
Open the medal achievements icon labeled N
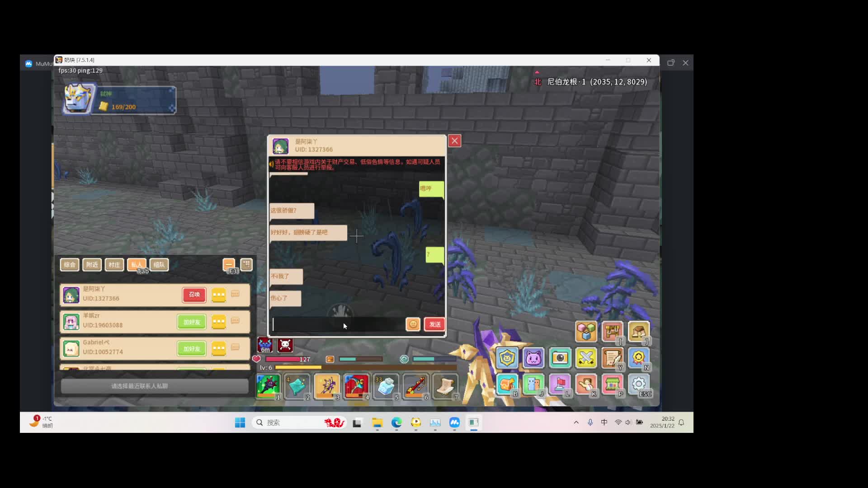point(638,358)
